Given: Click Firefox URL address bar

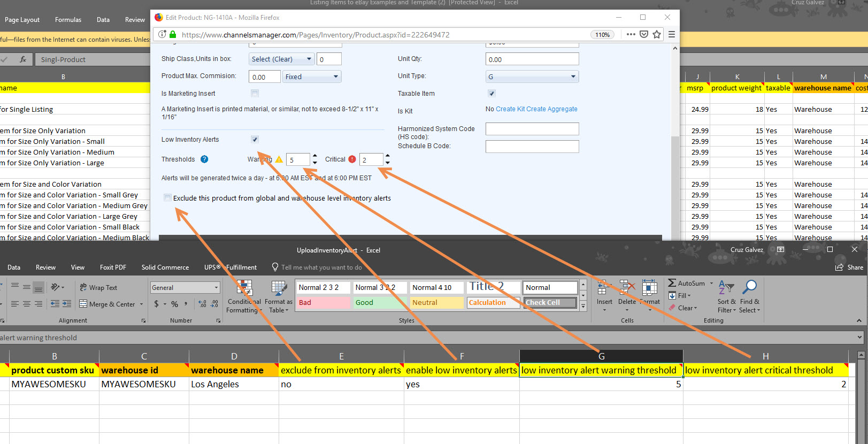Looking at the screenshot, I should tap(382, 34).
